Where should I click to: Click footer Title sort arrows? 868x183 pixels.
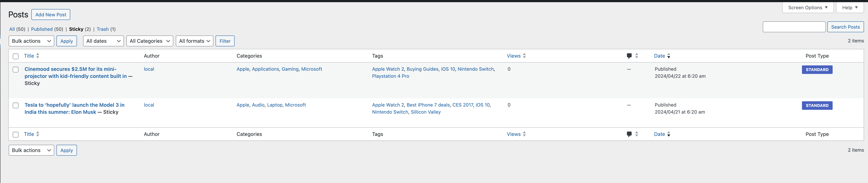coord(38,134)
